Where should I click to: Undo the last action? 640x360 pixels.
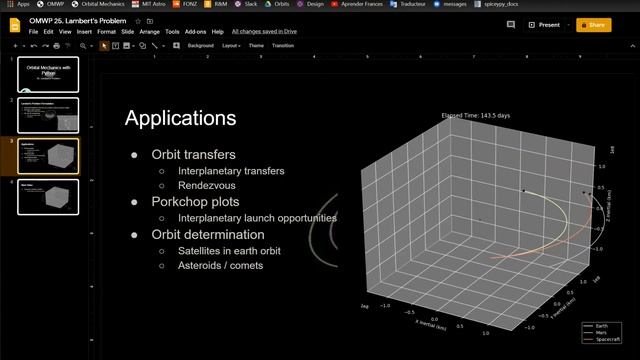tap(34, 46)
